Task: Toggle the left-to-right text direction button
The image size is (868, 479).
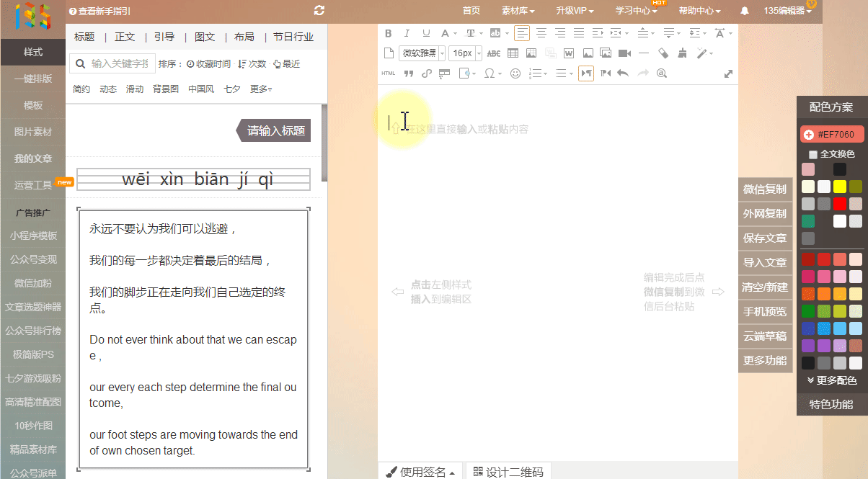Action: tap(586, 73)
